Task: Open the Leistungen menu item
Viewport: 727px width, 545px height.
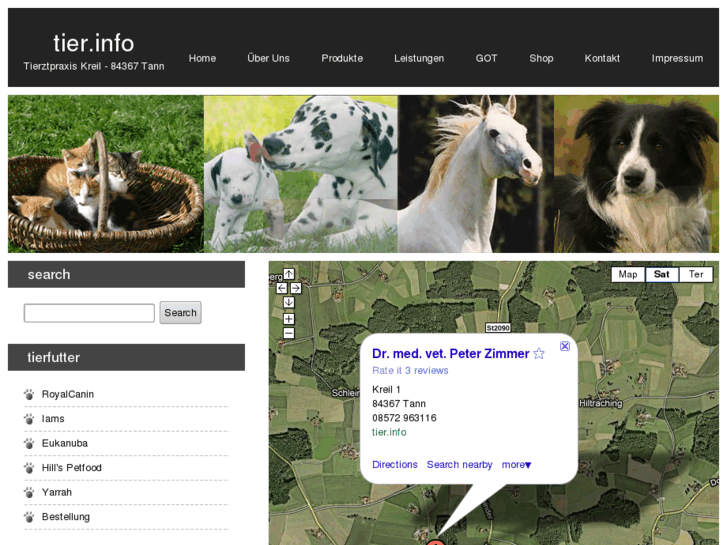Action: tap(419, 58)
